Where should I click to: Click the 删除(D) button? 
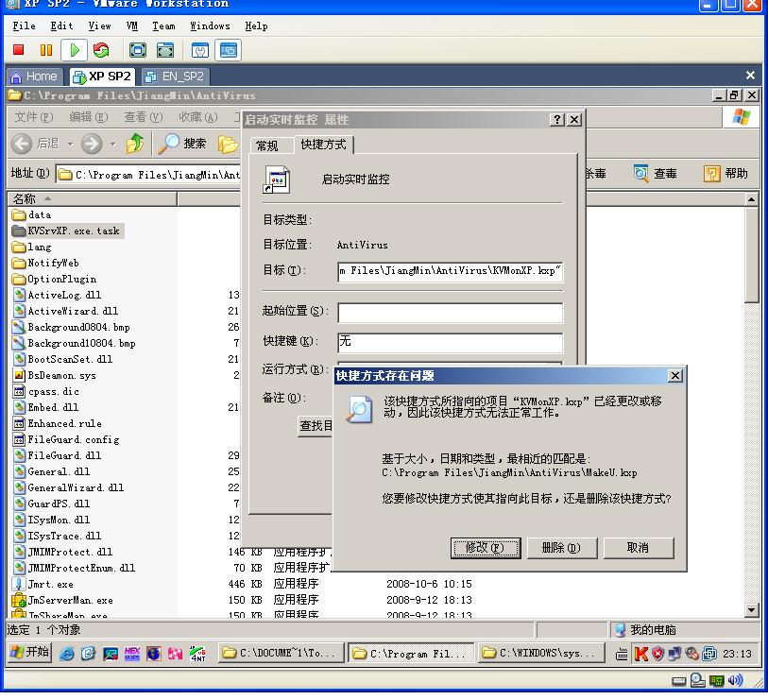click(x=562, y=548)
